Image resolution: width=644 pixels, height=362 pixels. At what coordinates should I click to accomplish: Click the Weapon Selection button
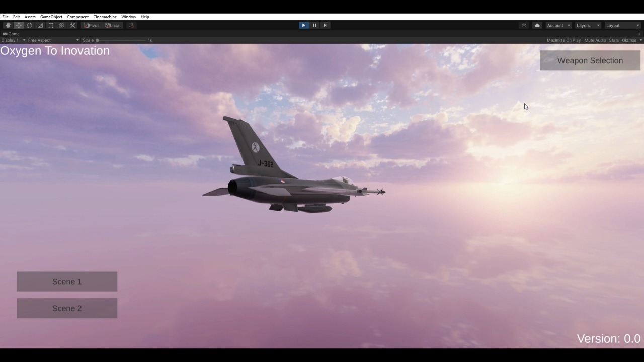[x=590, y=60]
